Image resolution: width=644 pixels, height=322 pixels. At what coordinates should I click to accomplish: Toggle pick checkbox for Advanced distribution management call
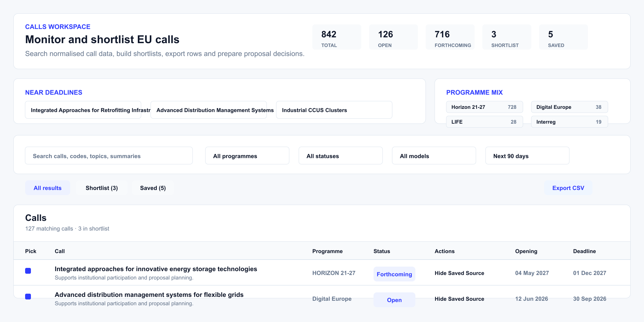click(28, 297)
